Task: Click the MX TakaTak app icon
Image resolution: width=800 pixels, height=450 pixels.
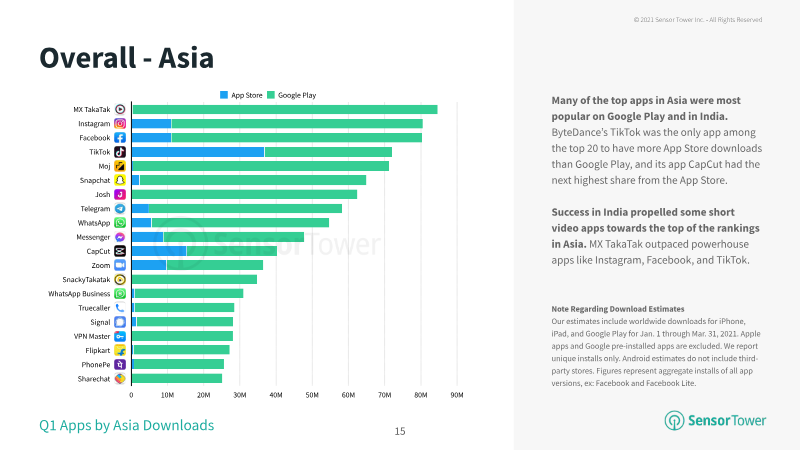Action: click(120, 109)
